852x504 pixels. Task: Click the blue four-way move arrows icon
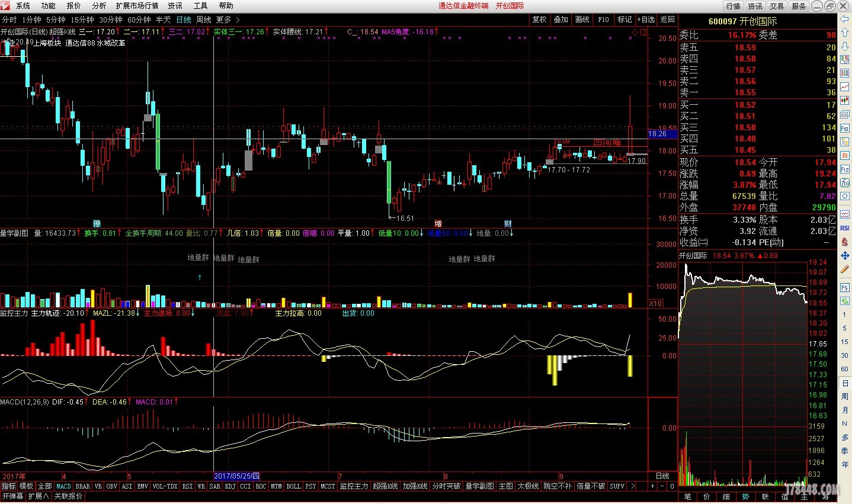(844, 255)
